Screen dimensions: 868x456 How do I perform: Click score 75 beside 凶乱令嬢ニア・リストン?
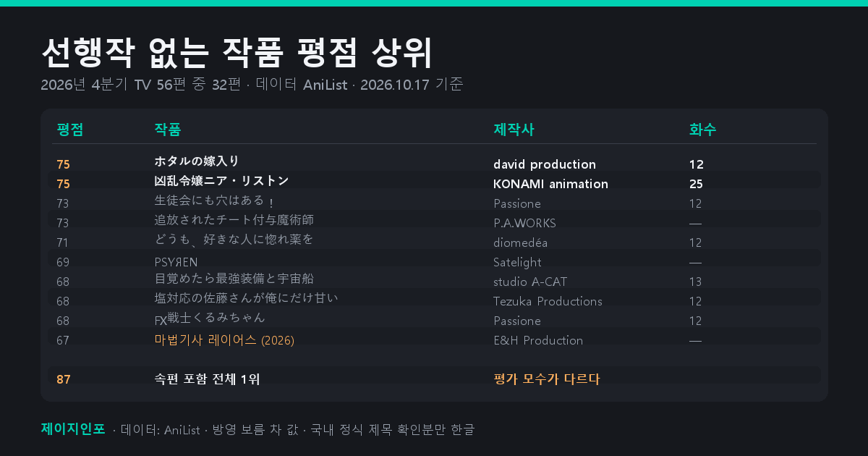pyautogui.click(x=63, y=184)
